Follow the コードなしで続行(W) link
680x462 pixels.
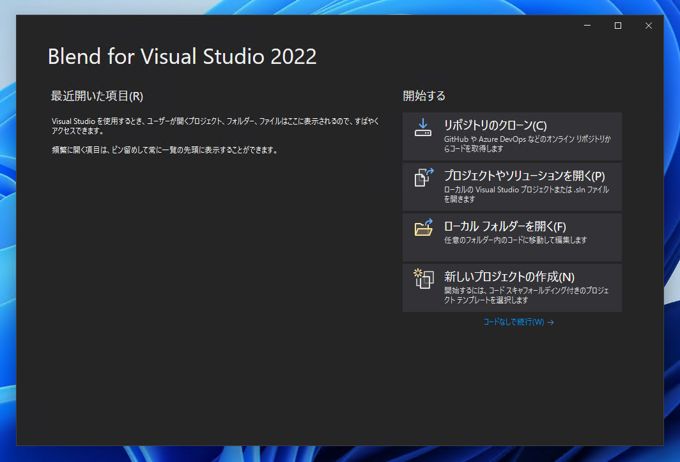click(x=519, y=322)
